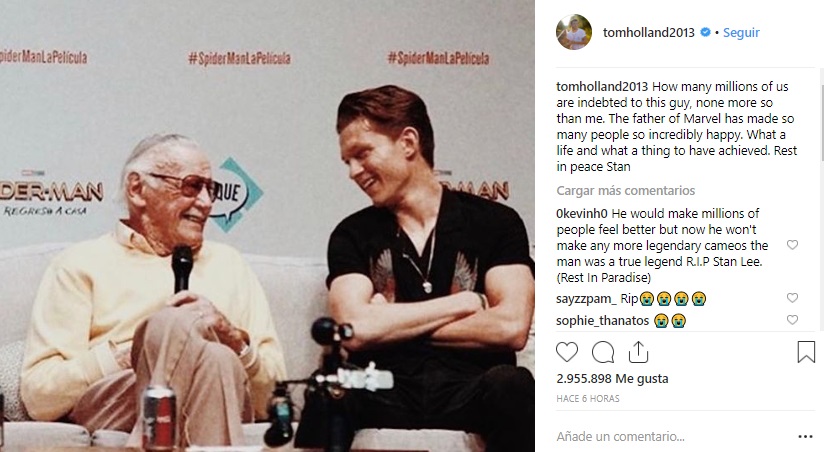824x452 pixels.
Task: Click the share arrow icon
Action: [x=638, y=352]
